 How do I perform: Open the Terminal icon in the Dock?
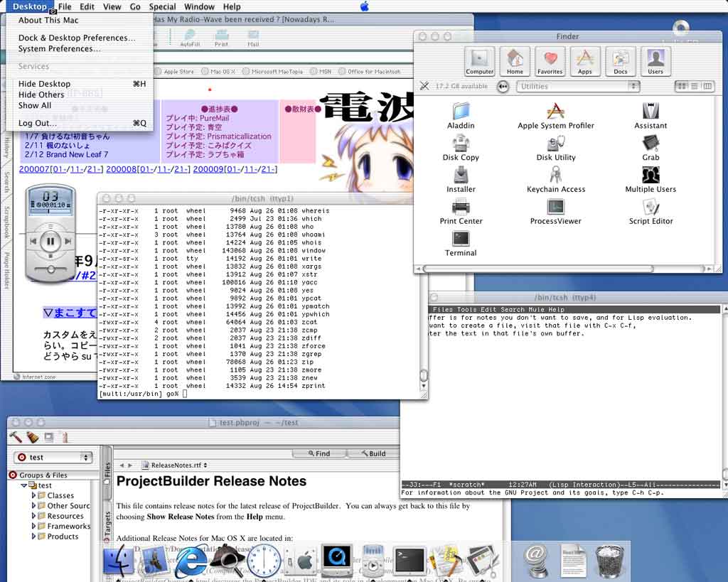409,561
